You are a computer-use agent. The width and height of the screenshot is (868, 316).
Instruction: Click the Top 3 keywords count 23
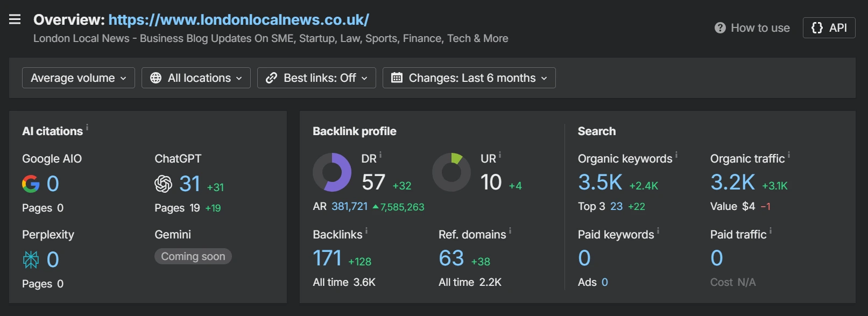pos(616,206)
